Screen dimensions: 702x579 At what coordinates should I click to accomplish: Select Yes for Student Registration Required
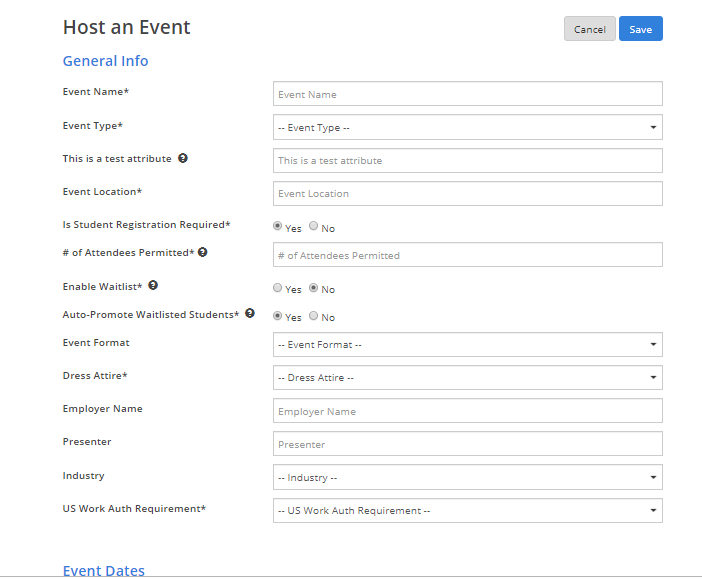tap(278, 227)
